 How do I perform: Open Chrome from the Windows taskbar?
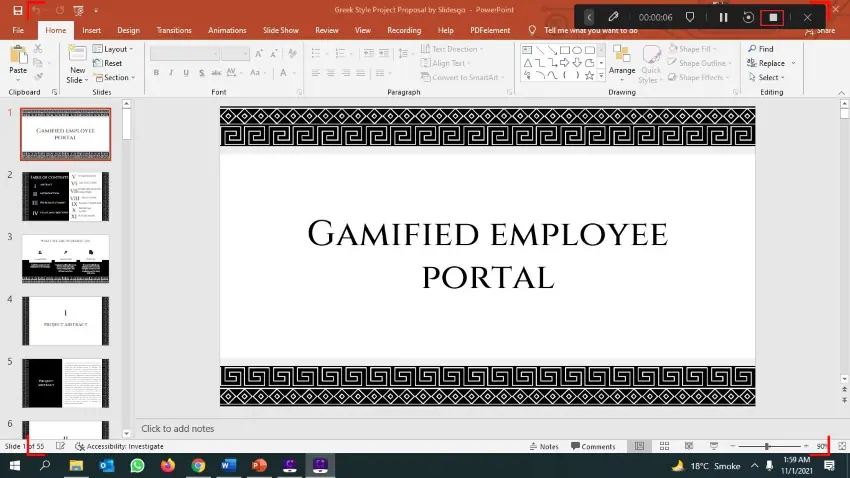[198, 466]
